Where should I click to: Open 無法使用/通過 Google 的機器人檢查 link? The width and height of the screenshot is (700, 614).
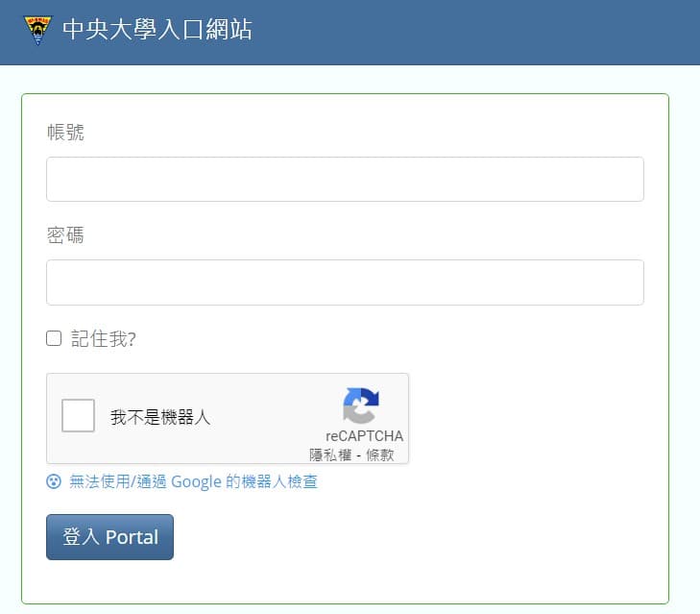tap(193, 481)
